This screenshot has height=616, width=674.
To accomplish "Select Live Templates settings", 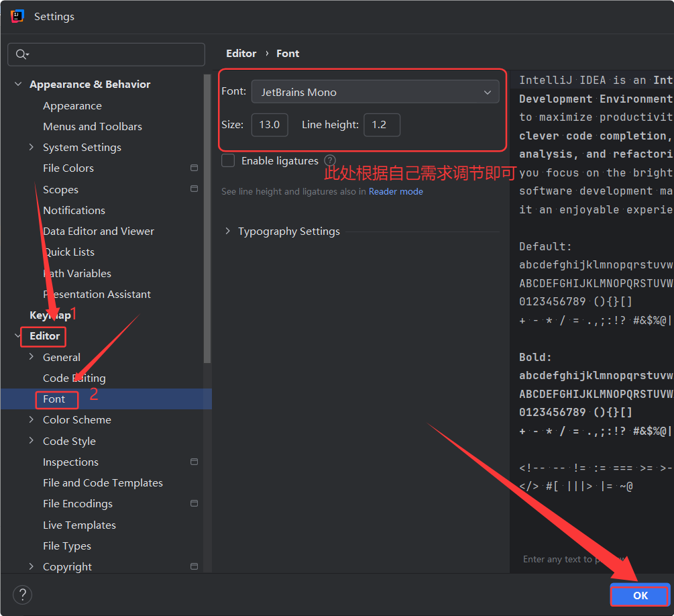I will click(x=80, y=525).
